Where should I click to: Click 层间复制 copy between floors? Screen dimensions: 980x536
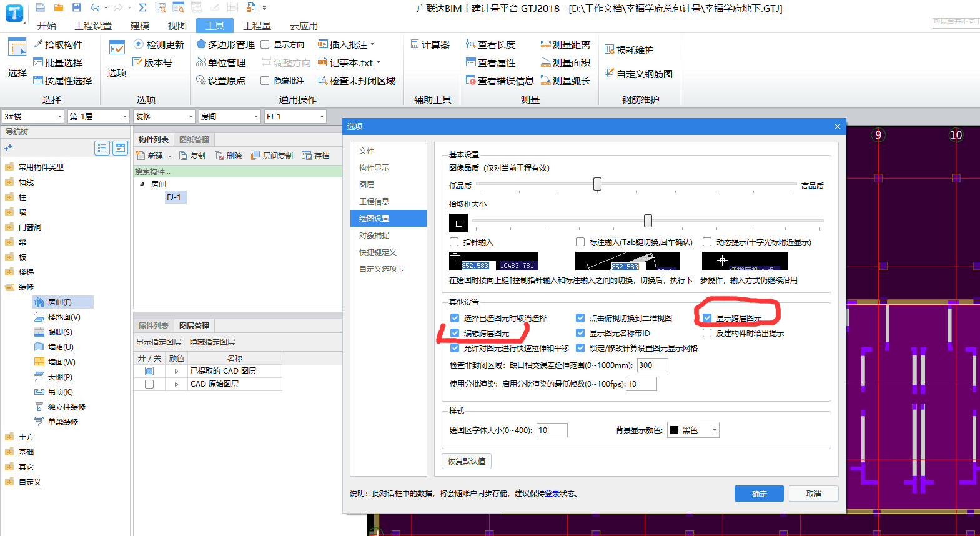pos(272,156)
